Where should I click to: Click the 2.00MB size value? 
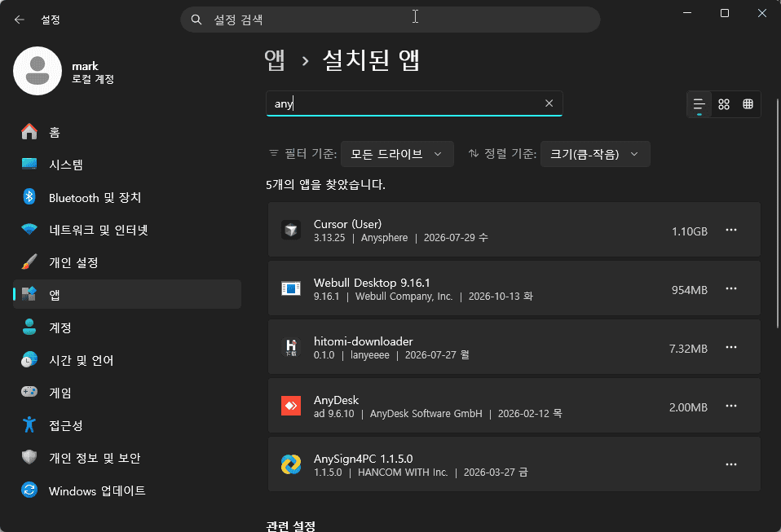(x=688, y=407)
